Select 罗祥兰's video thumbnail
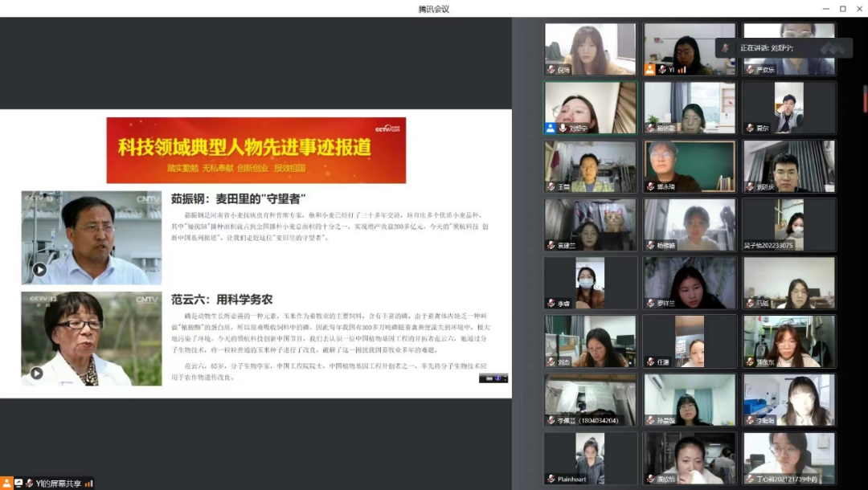868x490 pixels. click(690, 283)
